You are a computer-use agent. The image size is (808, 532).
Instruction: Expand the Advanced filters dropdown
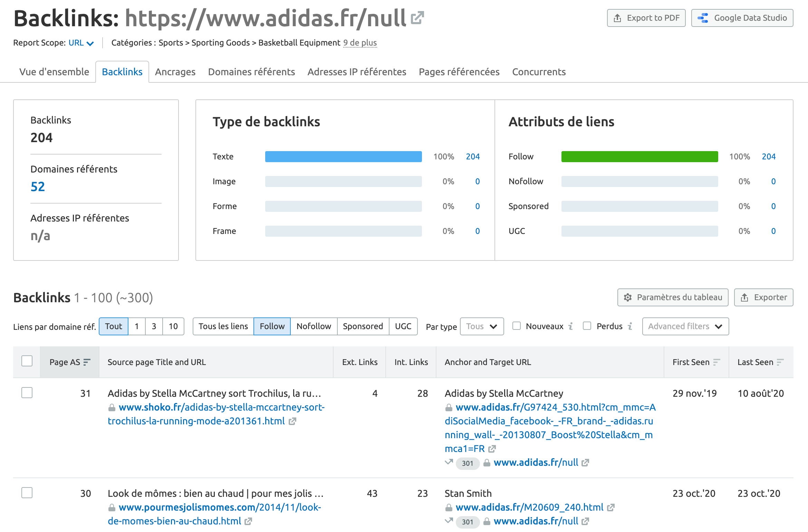[x=685, y=326]
